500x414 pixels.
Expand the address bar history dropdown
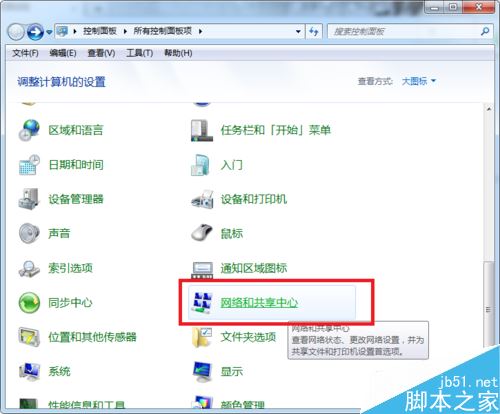[298, 32]
